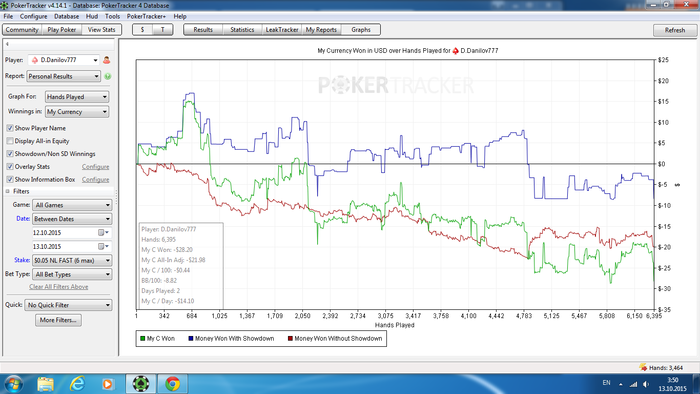Click the Hands 3,464 status bar icon

(643, 368)
